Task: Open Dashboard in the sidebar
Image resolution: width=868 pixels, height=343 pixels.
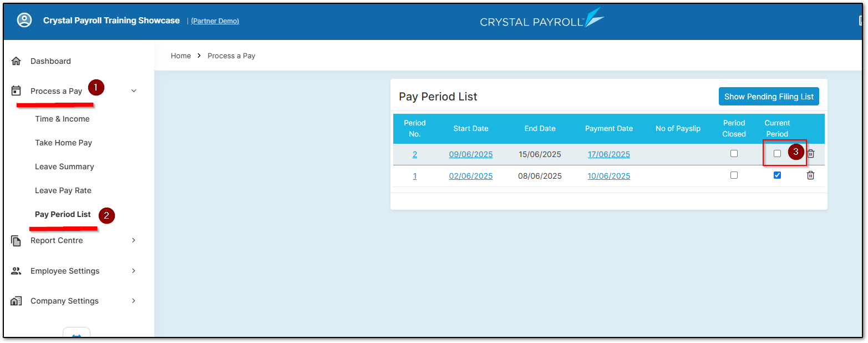Action: coord(50,61)
